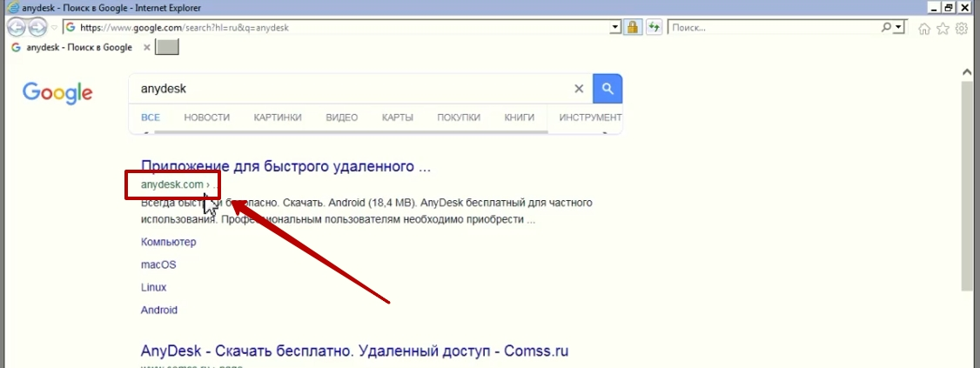The width and height of the screenshot is (980, 368).
Task: Open the Tools gear icon
Action: point(962,28)
